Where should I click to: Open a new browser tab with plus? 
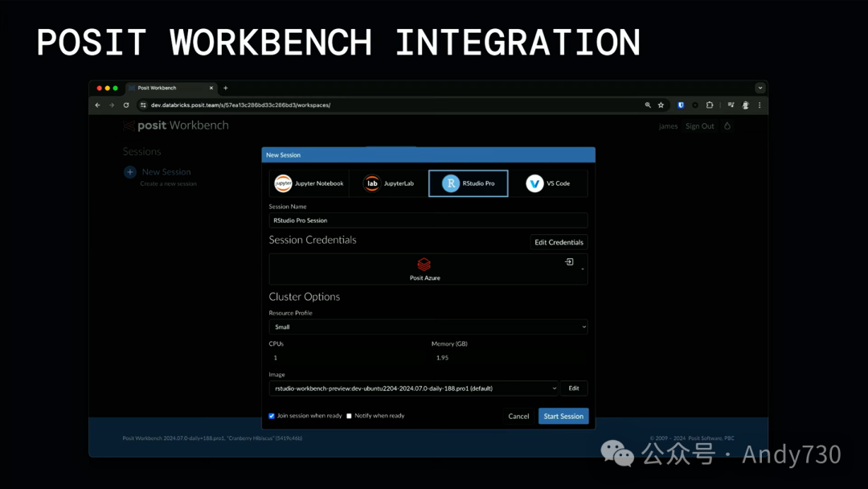225,88
